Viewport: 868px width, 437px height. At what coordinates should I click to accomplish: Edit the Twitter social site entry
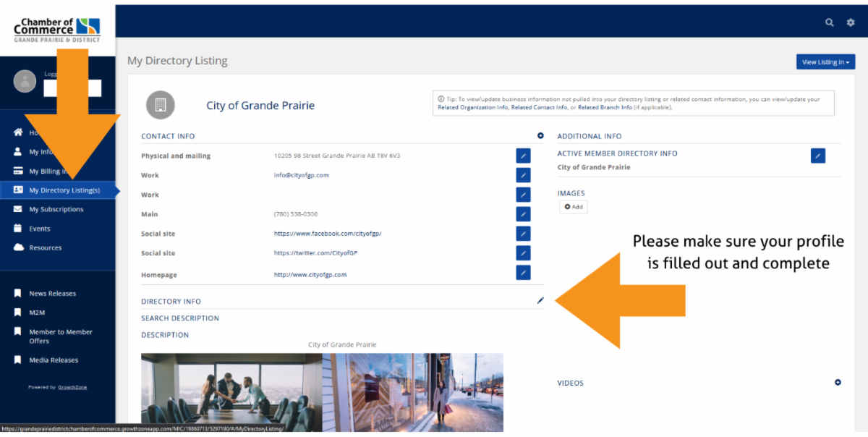(523, 253)
